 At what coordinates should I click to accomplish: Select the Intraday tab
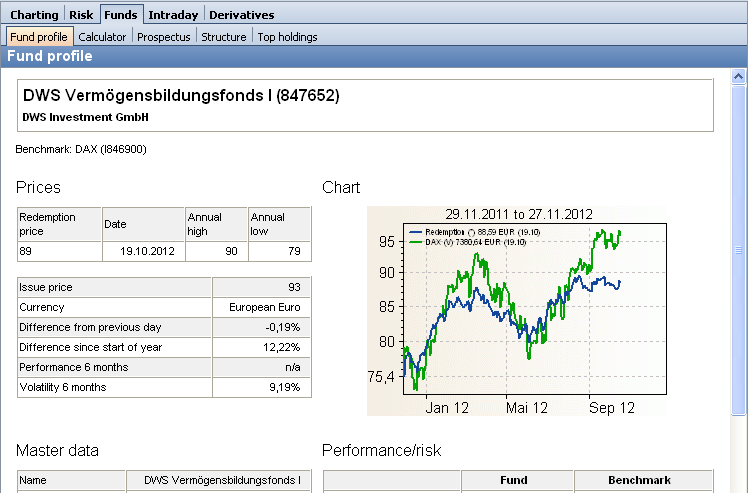173,15
